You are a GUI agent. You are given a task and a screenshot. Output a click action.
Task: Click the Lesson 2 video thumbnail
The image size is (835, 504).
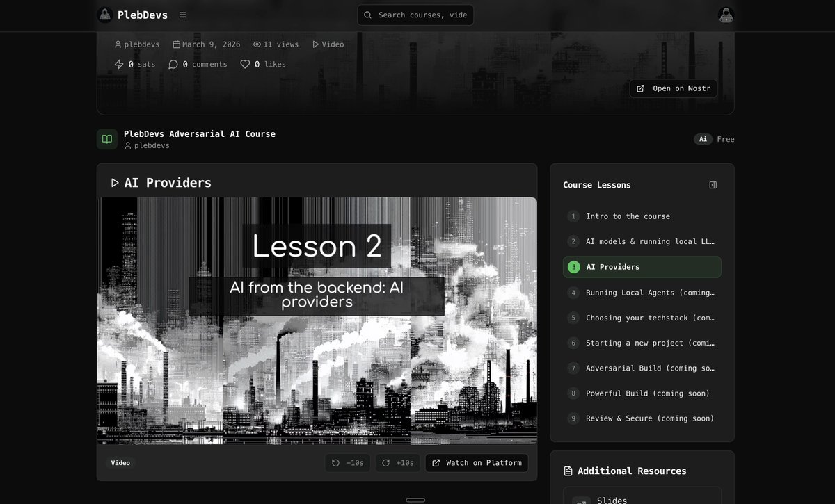pyautogui.click(x=317, y=321)
